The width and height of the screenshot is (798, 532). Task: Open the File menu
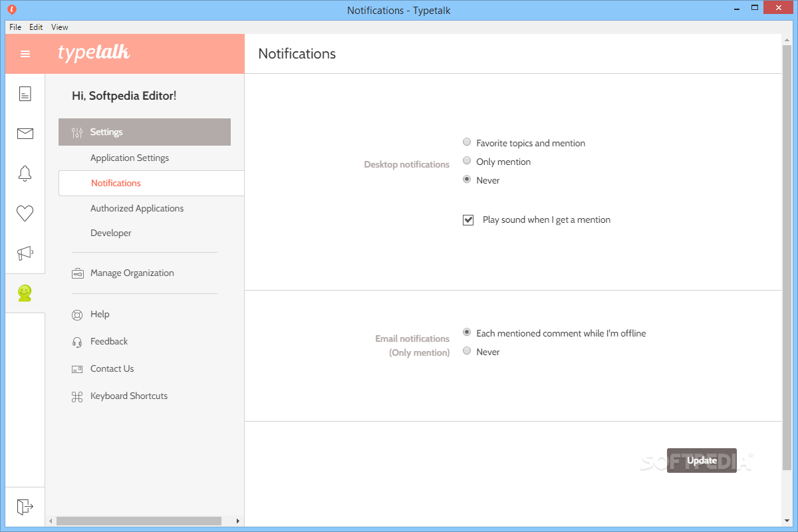pos(15,27)
